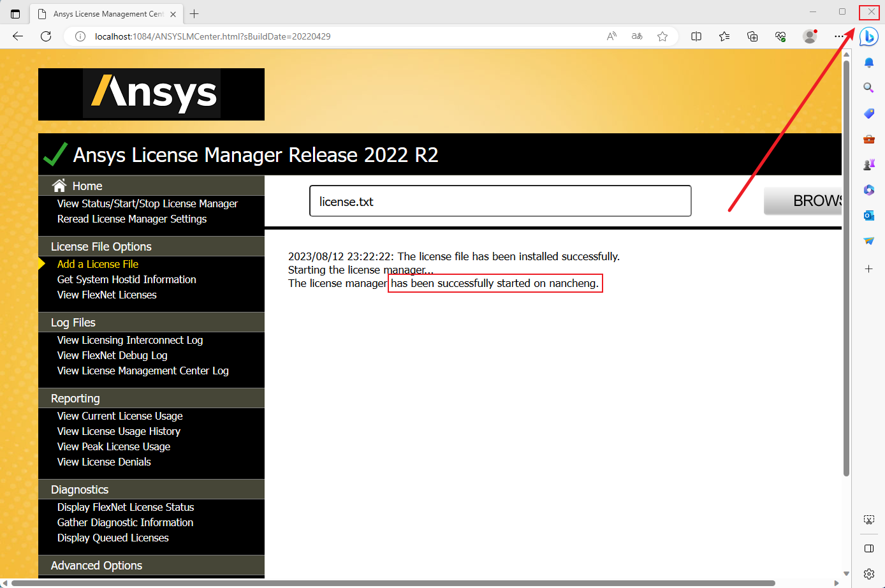Toggle the sidebar layout icon

point(868,548)
